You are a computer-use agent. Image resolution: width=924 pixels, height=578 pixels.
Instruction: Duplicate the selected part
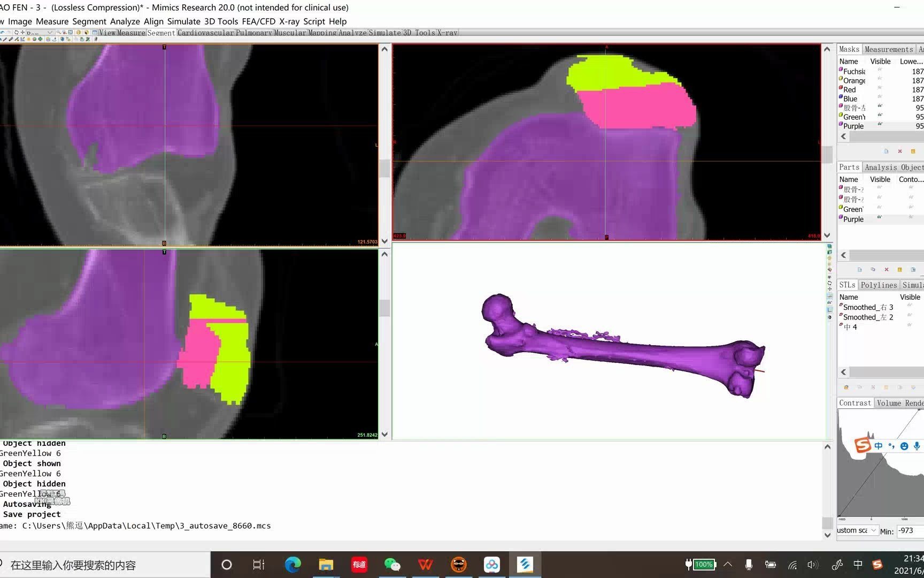pyautogui.click(x=873, y=270)
